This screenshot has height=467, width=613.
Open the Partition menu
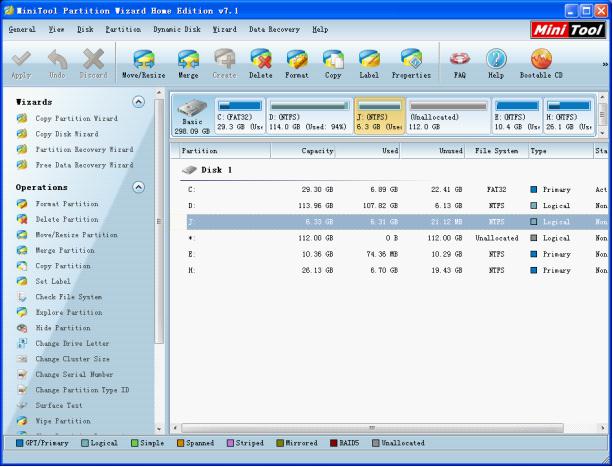tap(123, 29)
